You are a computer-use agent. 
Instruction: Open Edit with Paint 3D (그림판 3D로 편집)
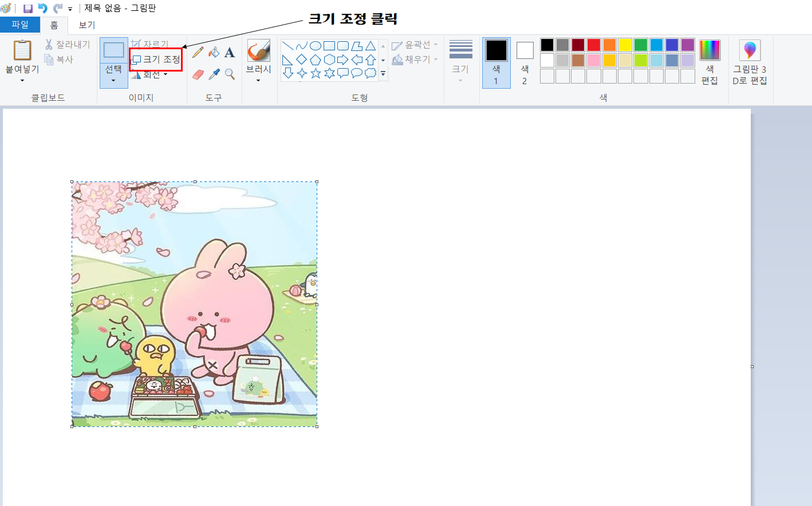[x=750, y=62]
